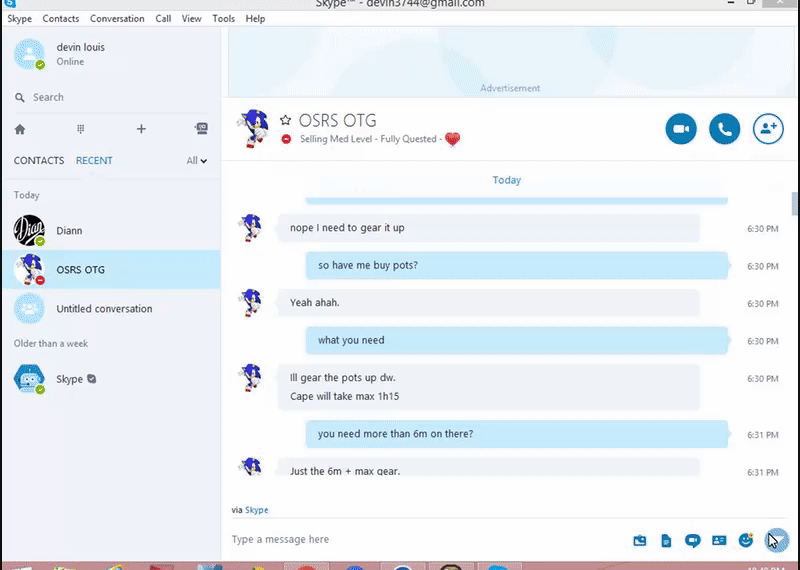Click the 6:31 PM timestamp beside 'you need more'
This screenshot has height=570, width=800.
tap(763, 435)
